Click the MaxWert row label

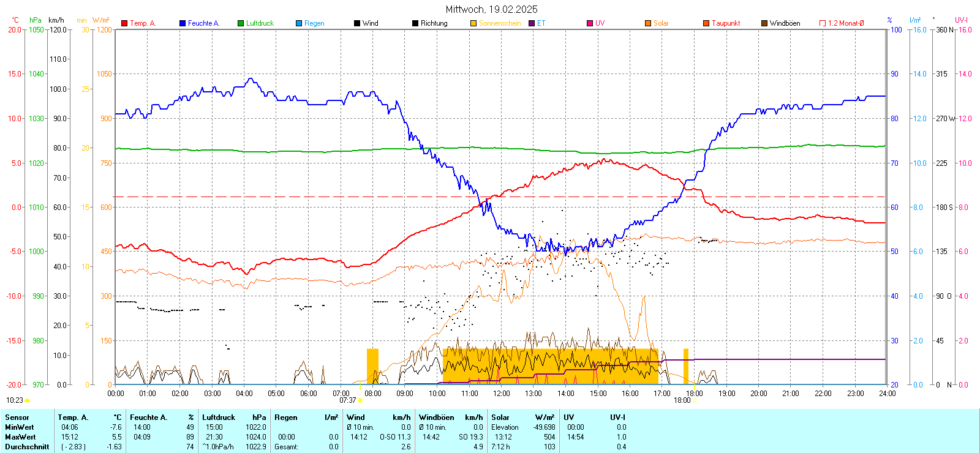coord(20,437)
